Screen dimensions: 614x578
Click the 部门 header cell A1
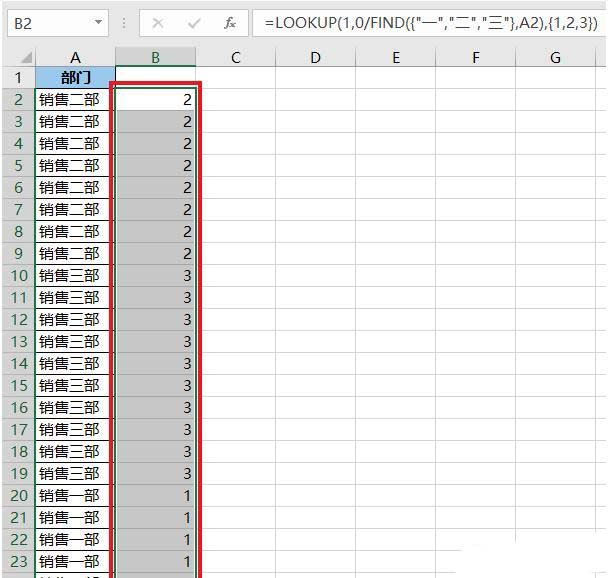pyautogui.click(x=75, y=78)
